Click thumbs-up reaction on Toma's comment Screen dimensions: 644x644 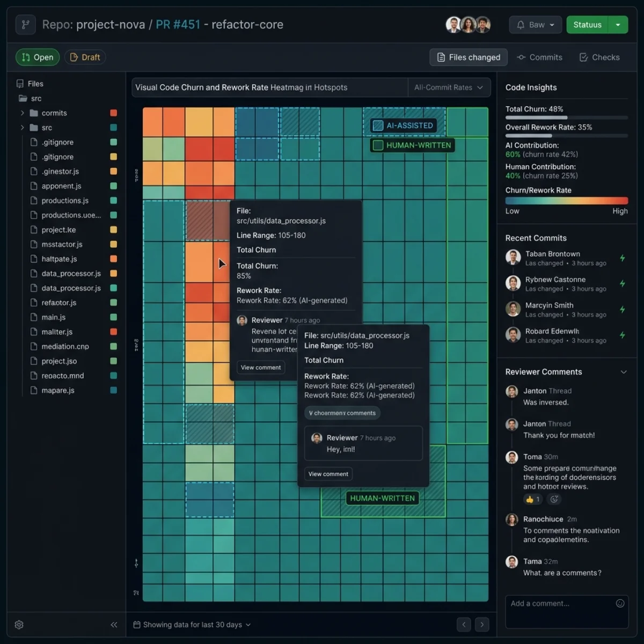533,499
